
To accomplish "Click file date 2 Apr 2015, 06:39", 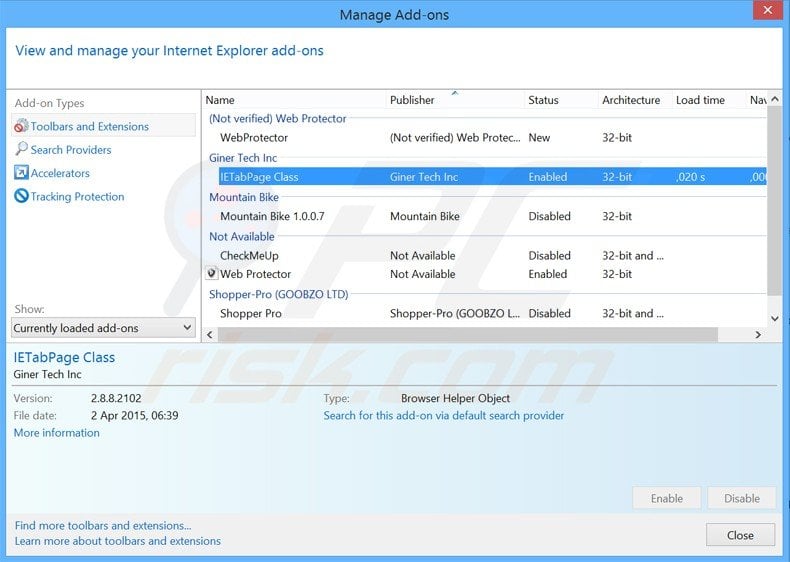I will (135, 415).
